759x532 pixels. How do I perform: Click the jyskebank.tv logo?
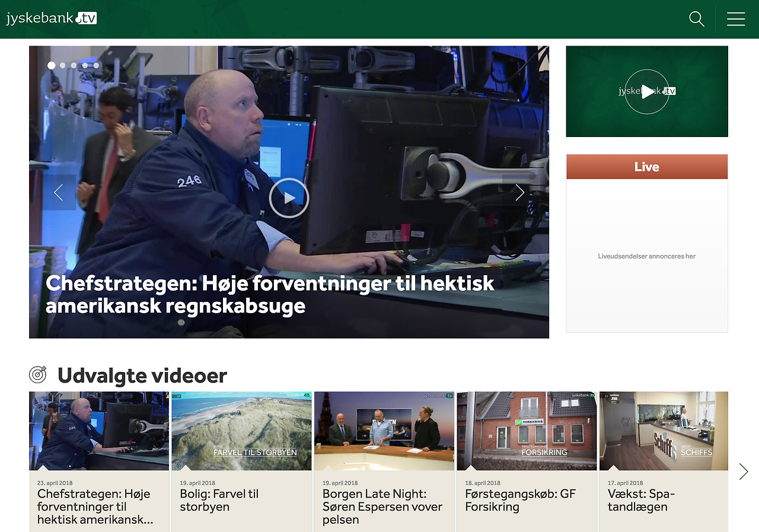52,17
